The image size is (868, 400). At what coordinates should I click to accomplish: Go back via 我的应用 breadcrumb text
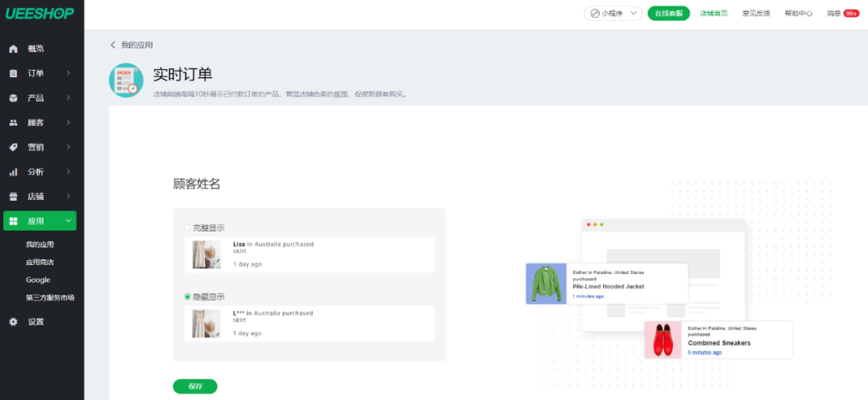pyautogui.click(x=137, y=45)
